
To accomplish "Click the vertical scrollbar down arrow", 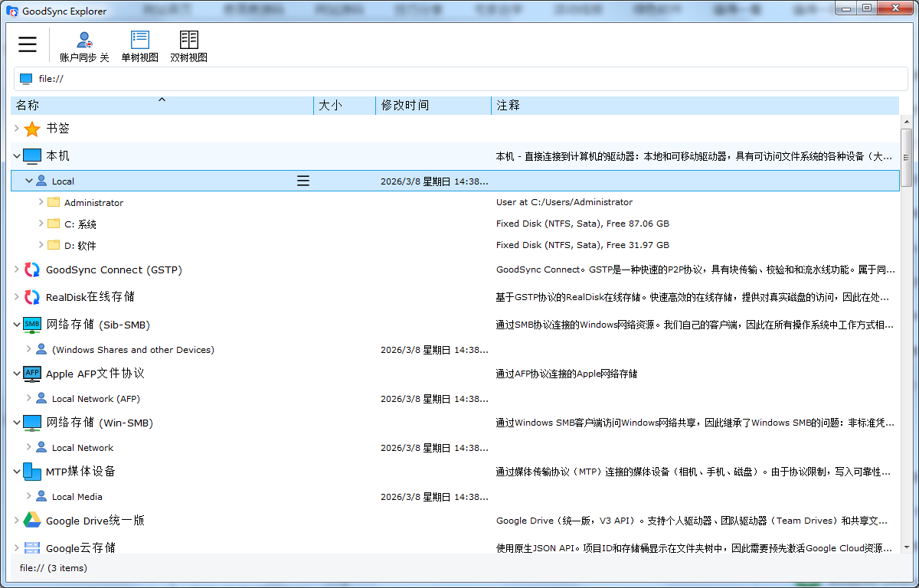I will coord(906,547).
